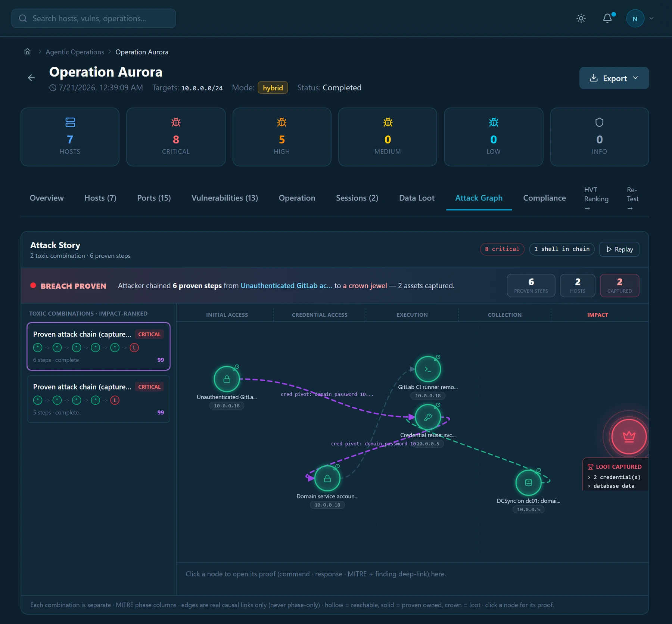This screenshot has width=672, height=624.
Task: Click the 8 critical badge
Action: coord(502,249)
